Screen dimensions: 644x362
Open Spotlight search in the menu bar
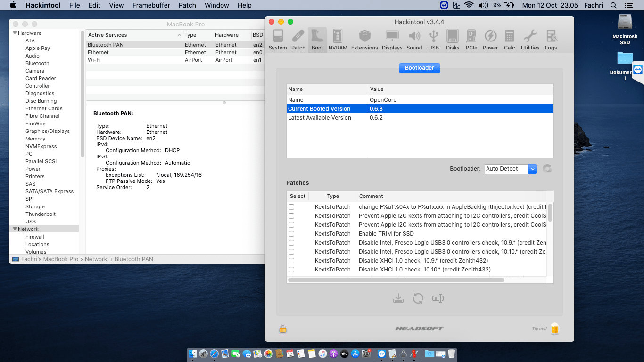point(613,5)
